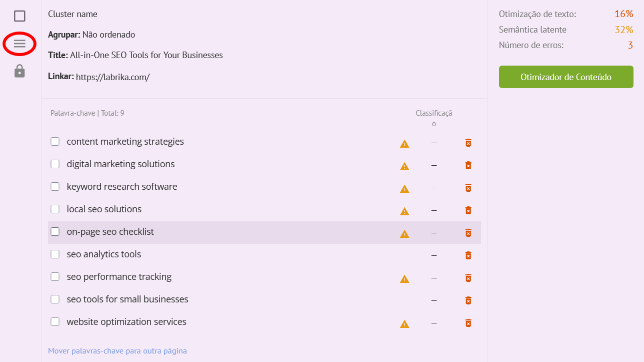The image size is (644, 362).
Task: Click the 'Agrupar: Não ordenado' grouping value
Action: [108, 35]
